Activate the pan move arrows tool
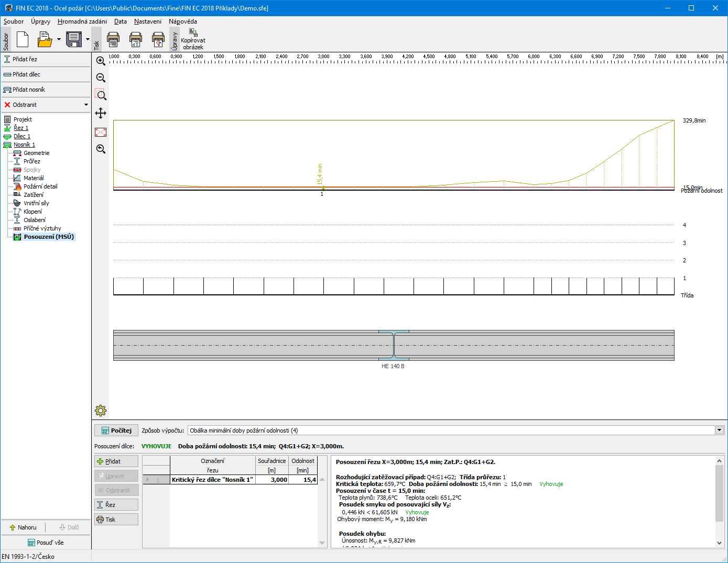This screenshot has height=563, width=728. 101,113
